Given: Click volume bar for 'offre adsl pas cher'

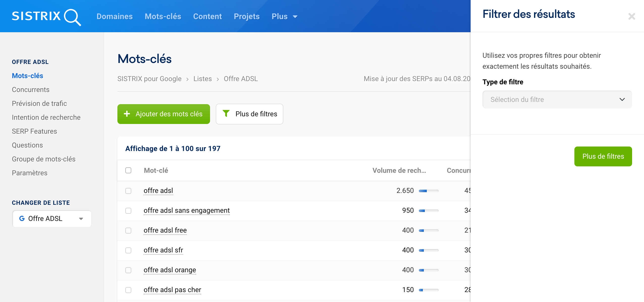Looking at the screenshot, I should pyautogui.click(x=429, y=290).
